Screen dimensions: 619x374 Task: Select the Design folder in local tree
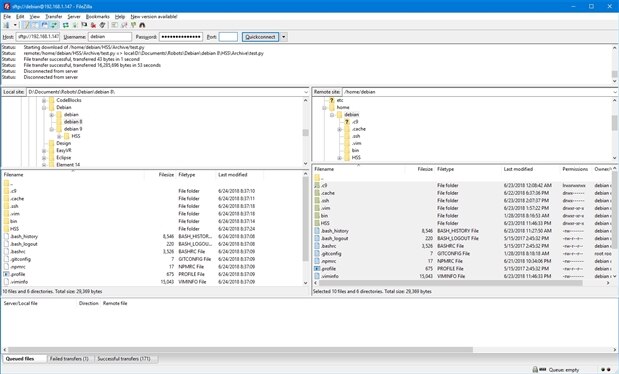point(64,143)
